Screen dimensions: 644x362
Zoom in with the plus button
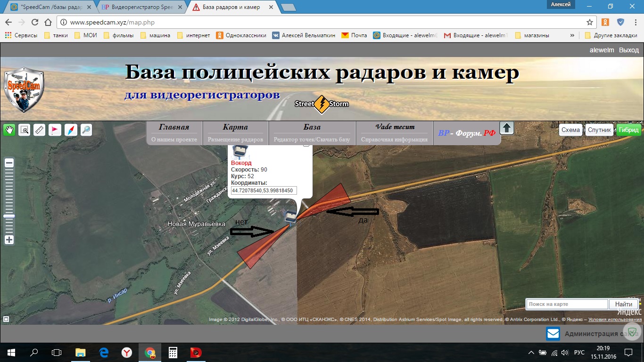(9, 240)
